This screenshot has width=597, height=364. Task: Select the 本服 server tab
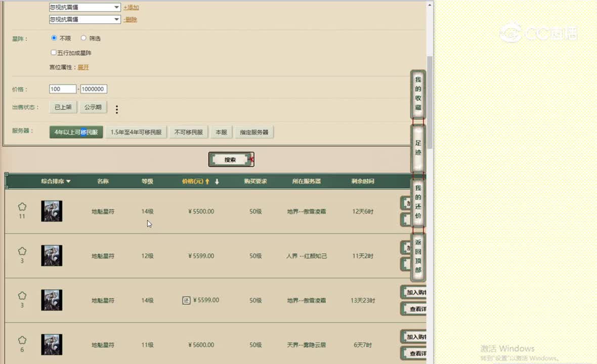tap(221, 132)
